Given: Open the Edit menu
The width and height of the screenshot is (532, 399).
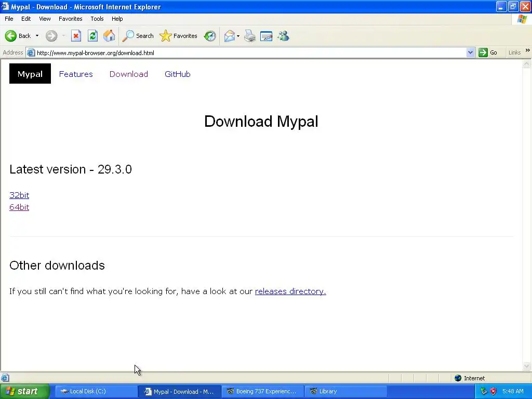Looking at the screenshot, I should 26,19.
